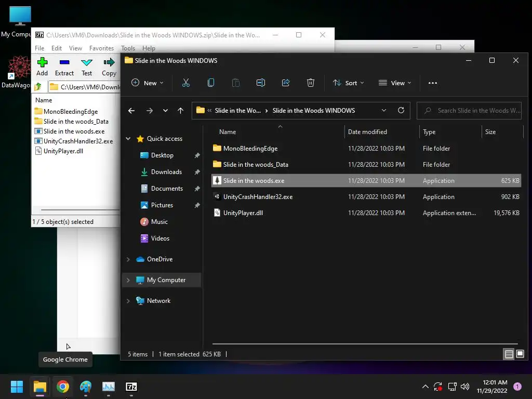Viewport: 532px width, 399px height.
Task: Select Music in the navigation pane
Action: (159, 221)
